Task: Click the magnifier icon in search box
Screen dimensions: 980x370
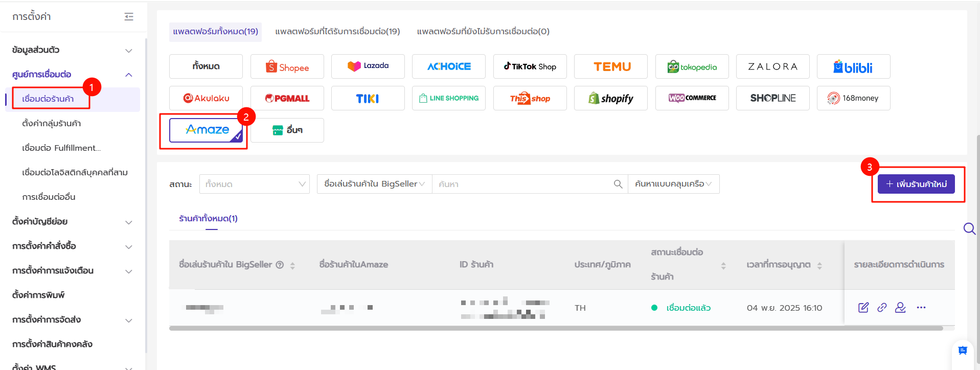Action: pos(618,184)
